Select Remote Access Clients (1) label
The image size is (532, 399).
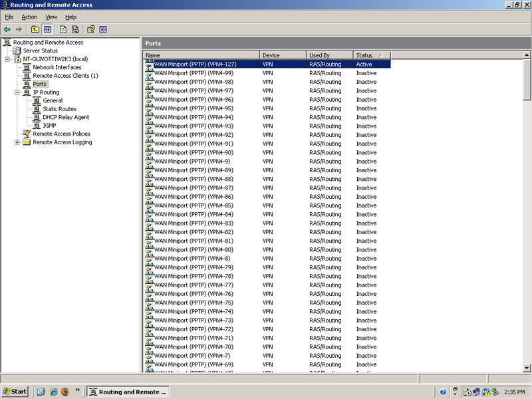pyautogui.click(x=65, y=76)
